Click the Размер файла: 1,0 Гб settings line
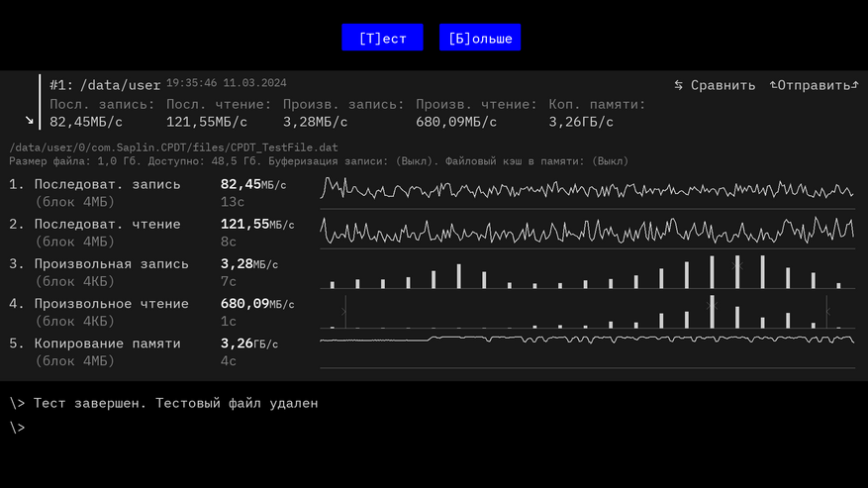Viewport: 868px width, 488px height. coord(319,161)
